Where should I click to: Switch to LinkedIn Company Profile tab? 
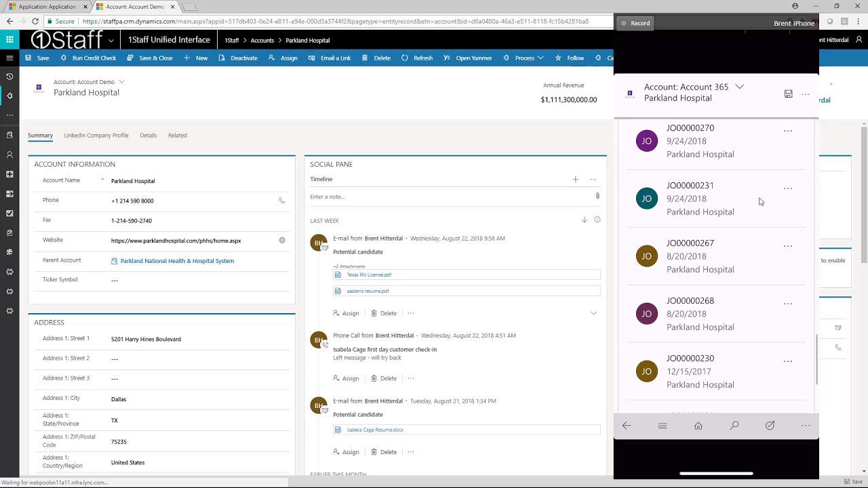(x=96, y=136)
